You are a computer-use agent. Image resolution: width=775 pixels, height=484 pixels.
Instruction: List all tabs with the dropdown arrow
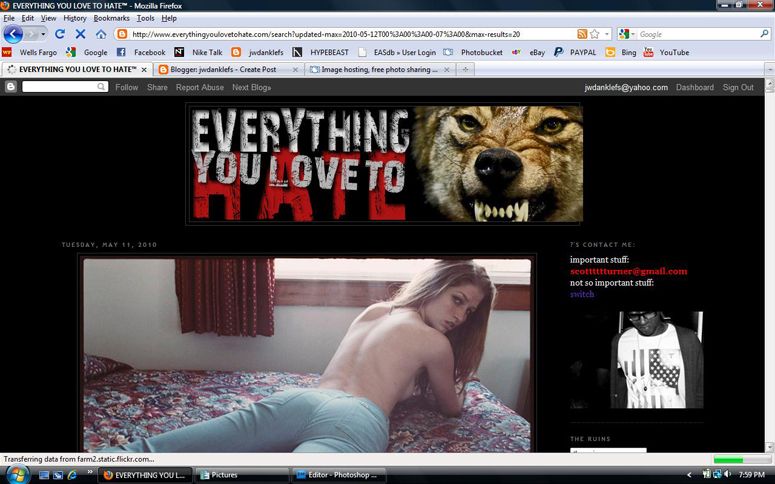pos(770,70)
